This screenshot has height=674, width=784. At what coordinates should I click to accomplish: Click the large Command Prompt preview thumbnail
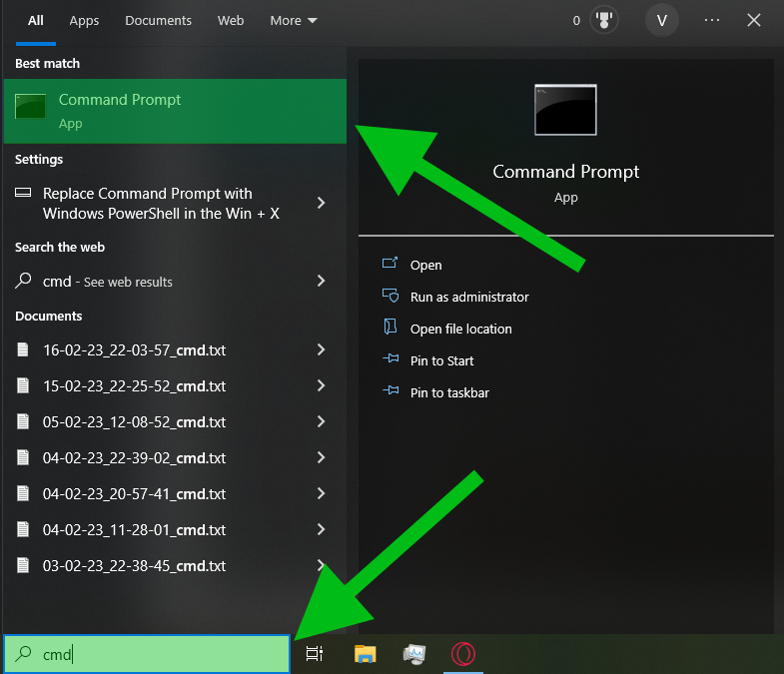(565, 110)
